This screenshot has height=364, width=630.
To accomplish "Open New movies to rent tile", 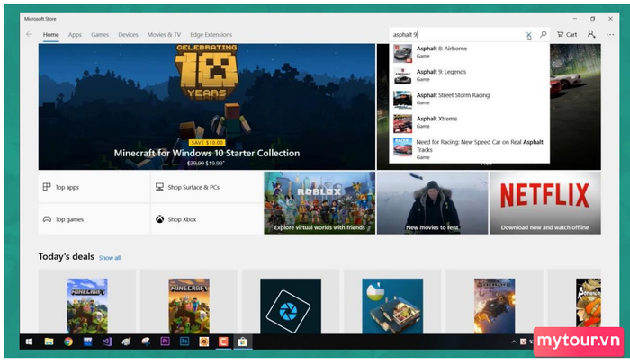I will click(432, 203).
